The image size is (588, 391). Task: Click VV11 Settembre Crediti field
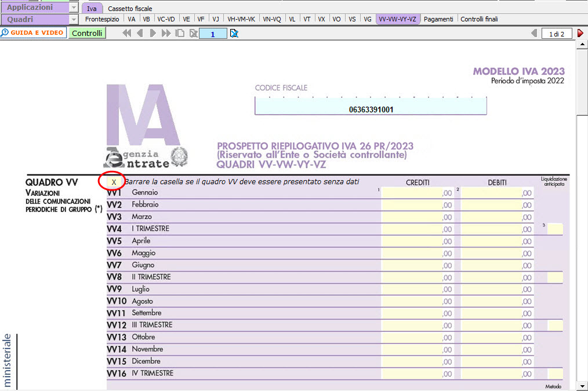(x=418, y=313)
